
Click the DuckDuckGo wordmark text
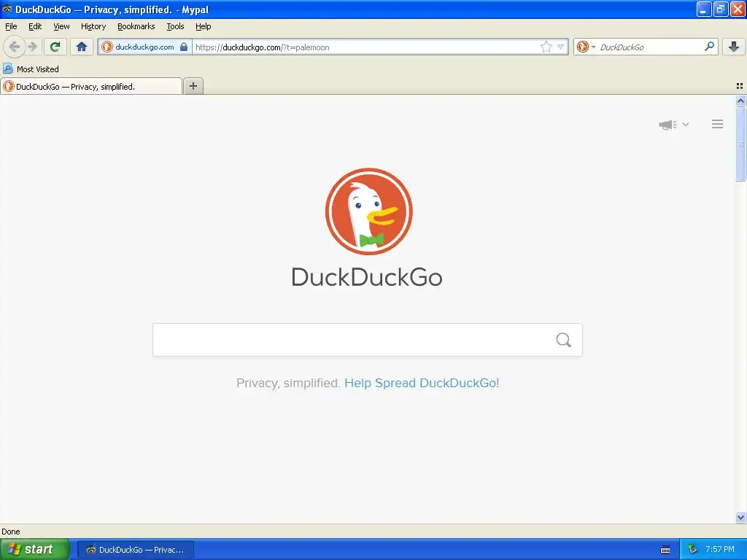[x=367, y=277]
